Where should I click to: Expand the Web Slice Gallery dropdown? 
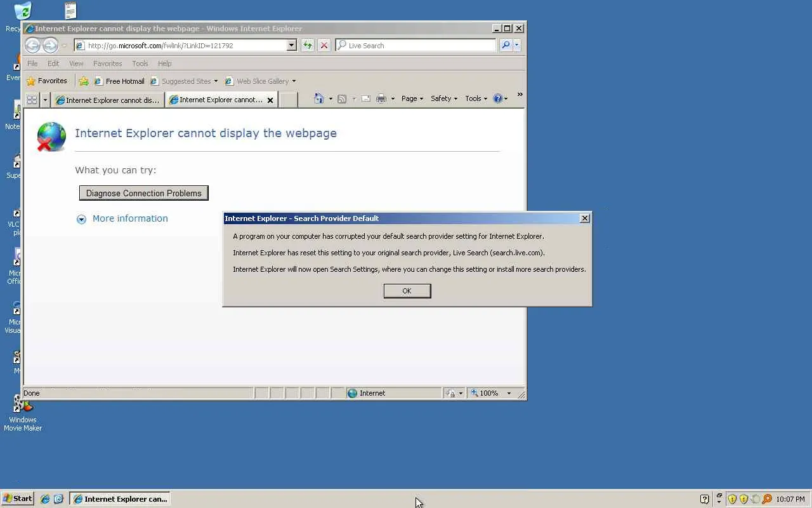(x=294, y=81)
